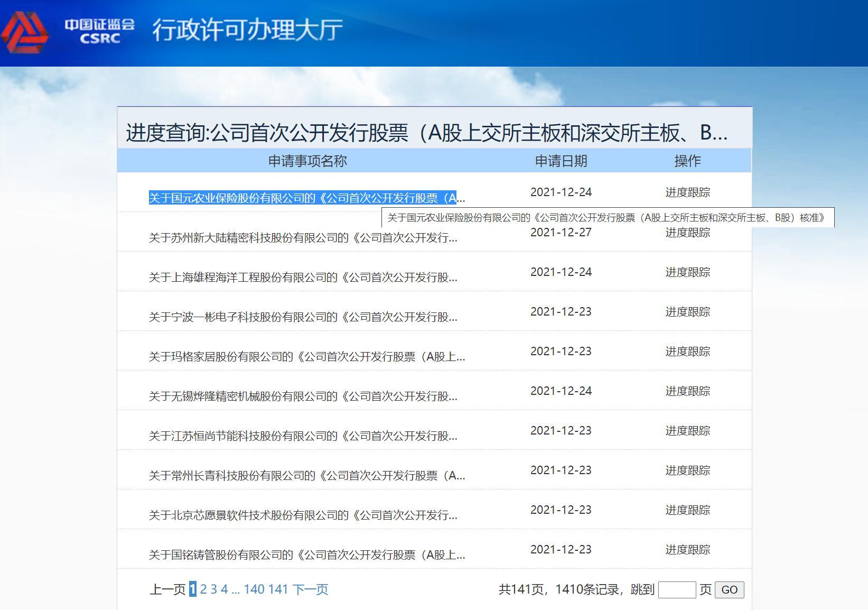The image size is (868, 610).
Task: Open the 上海雄程海洋工程 application link
Action: pos(303,278)
